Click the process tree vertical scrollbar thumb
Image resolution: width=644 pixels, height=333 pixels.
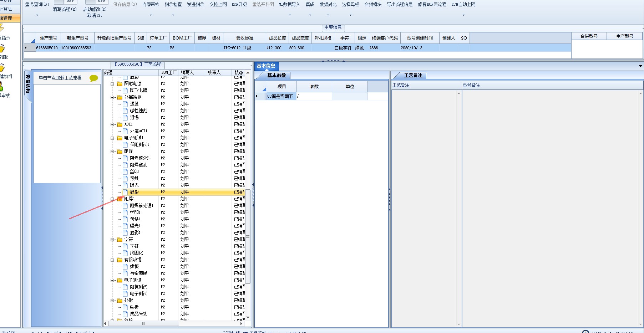(248, 236)
